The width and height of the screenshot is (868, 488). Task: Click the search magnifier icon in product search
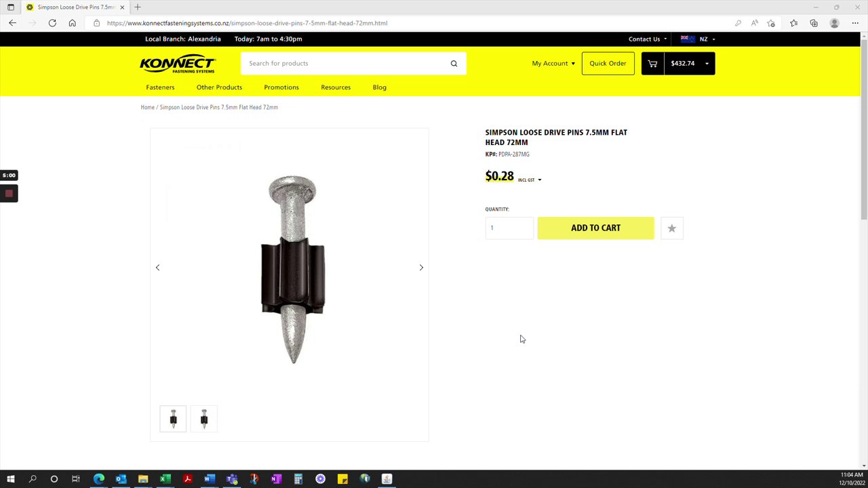click(454, 64)
